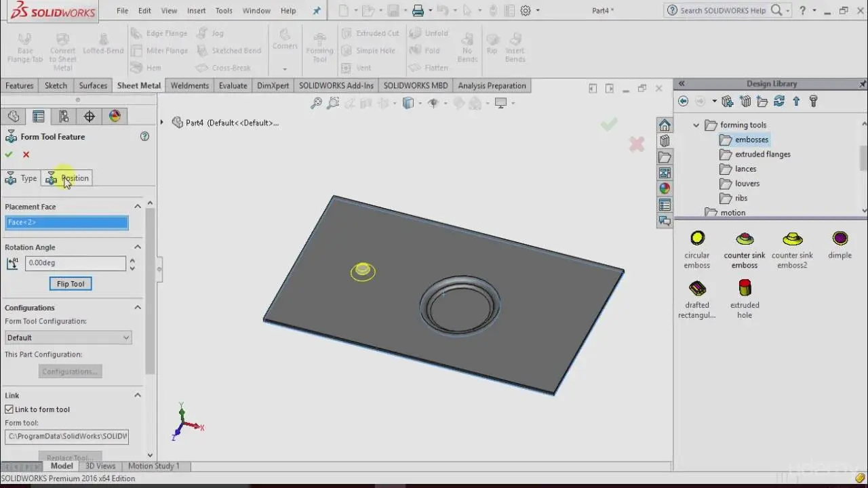This screenshot has width=868, height=488.
Task: Go up one level in Design Library
Action: pyautogui.click(x=796, y=101)
